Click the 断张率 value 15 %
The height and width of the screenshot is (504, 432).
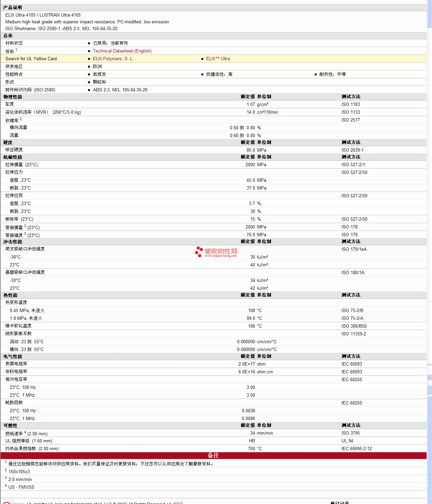(x=256, y=219)
